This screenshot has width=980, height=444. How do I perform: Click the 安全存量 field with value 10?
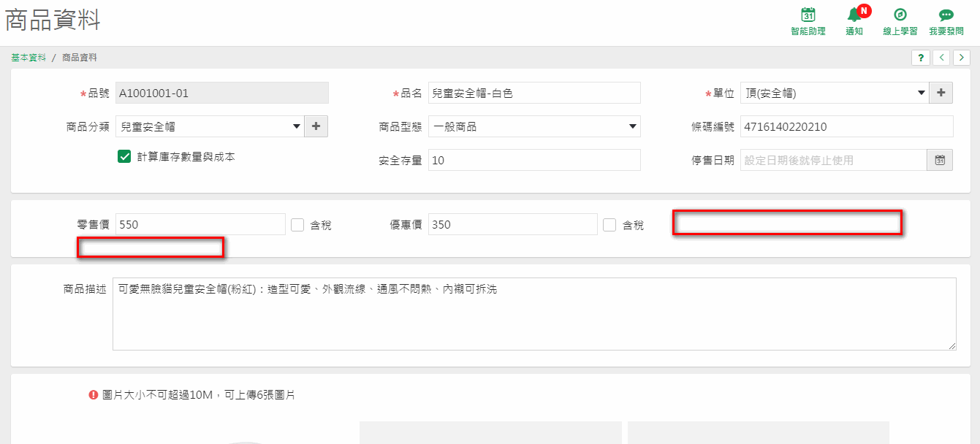pos(534,160)
